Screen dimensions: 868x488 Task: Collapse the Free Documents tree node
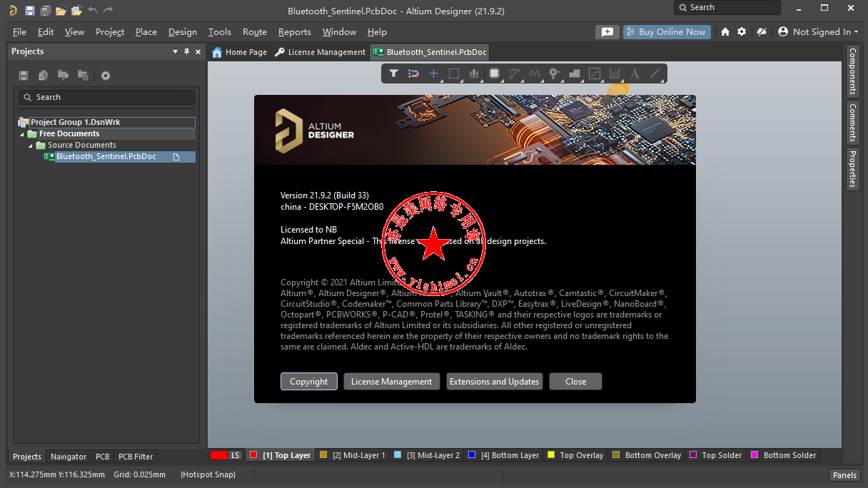[x=22, y=134]
